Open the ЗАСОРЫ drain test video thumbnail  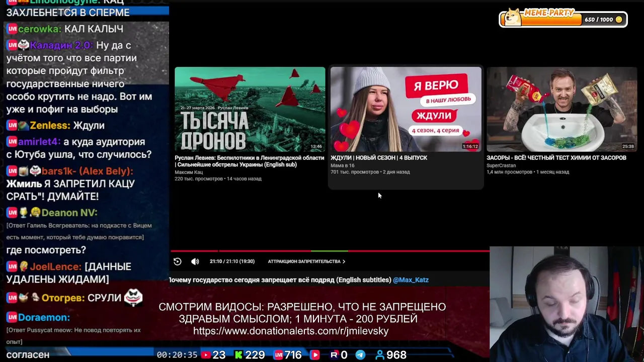tap(561, 109)
